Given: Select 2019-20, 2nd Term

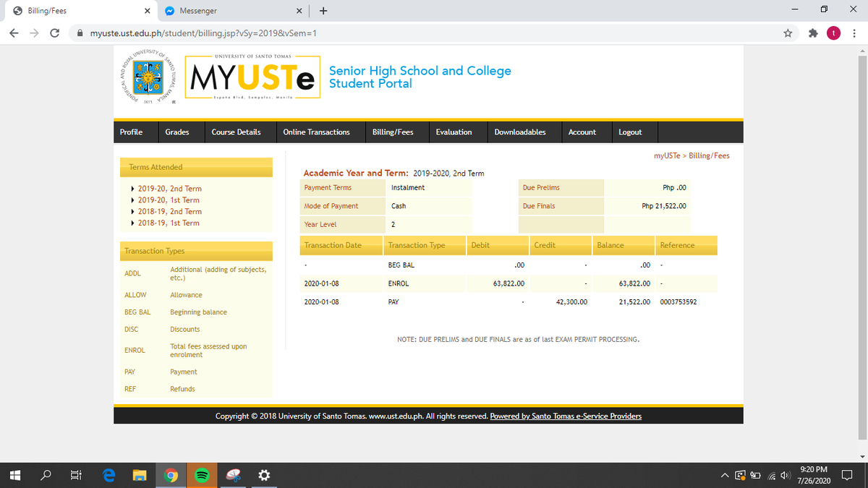Looking at the screenshot, I should [169, 189].
